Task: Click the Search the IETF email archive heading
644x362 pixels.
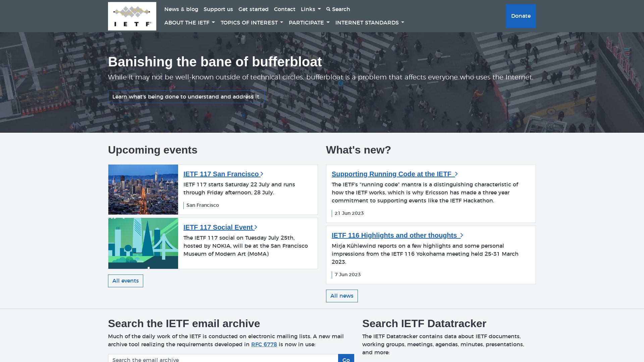Action: point(184,323)
